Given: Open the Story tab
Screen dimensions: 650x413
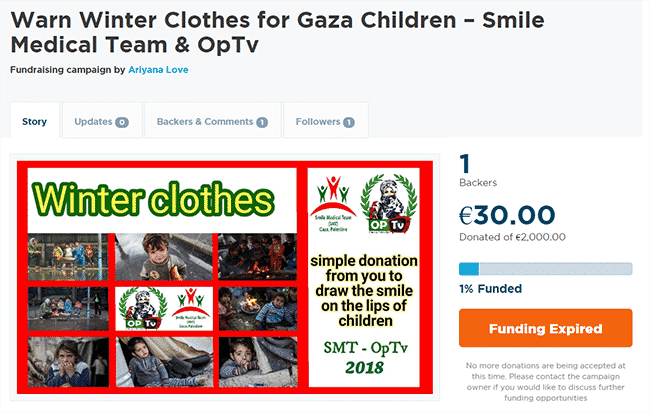Looking at the screenshot, I should pos(35,120).
